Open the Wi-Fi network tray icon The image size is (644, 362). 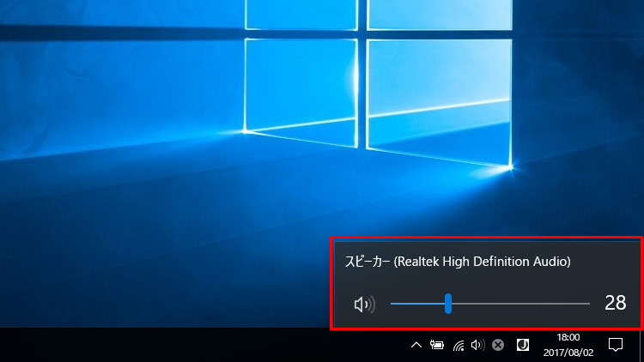pyautogui.click(x=459, y=345)
